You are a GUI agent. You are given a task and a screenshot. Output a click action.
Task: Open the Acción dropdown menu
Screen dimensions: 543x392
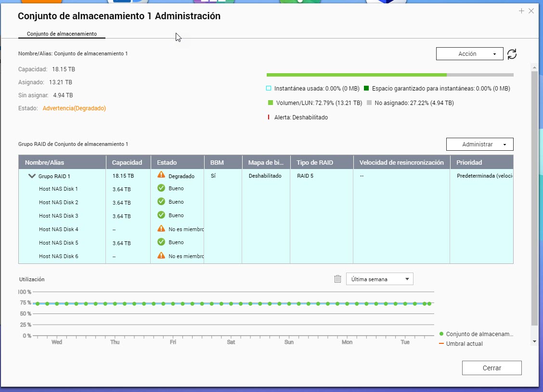pyautogui.click(x=469, y=54)
